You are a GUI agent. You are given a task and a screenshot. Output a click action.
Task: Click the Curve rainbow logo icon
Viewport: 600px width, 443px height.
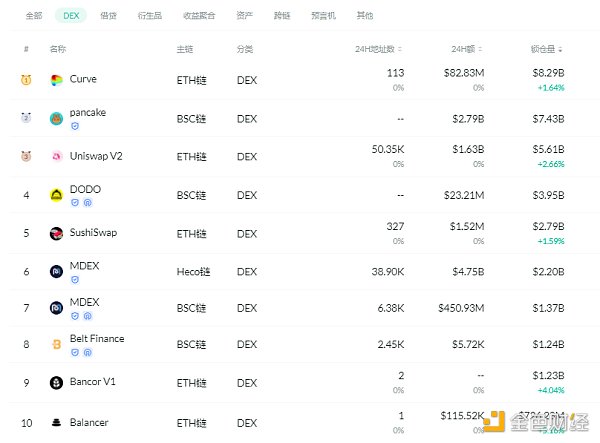tap(56, 80)
